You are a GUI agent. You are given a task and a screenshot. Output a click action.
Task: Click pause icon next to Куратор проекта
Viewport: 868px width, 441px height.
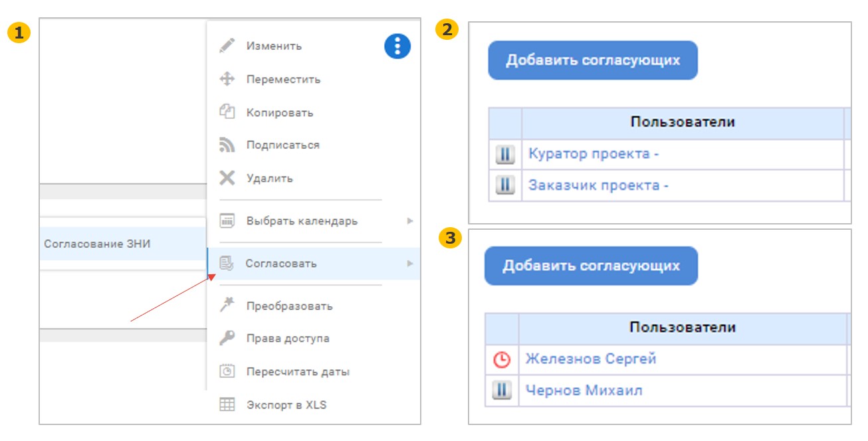coord(505,155)
